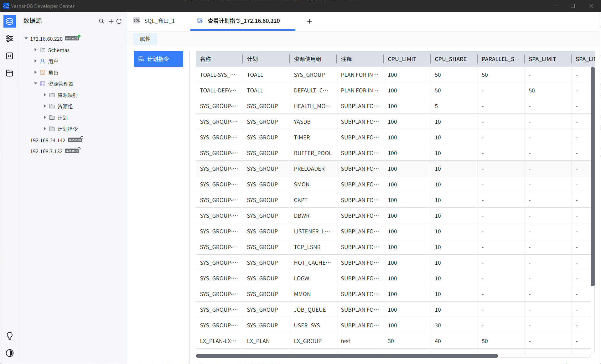Open the data source sidebar icon
601x364 pixels.
(x=10, y=21)
